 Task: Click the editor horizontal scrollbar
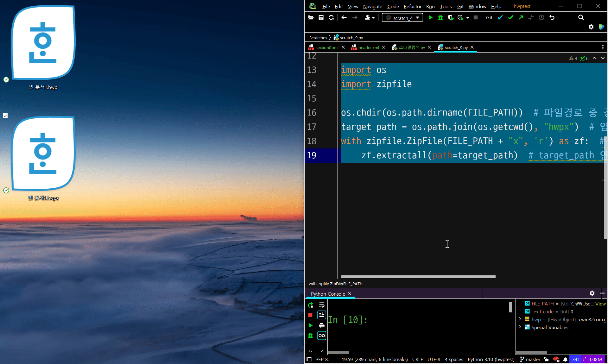pos(418,277)
